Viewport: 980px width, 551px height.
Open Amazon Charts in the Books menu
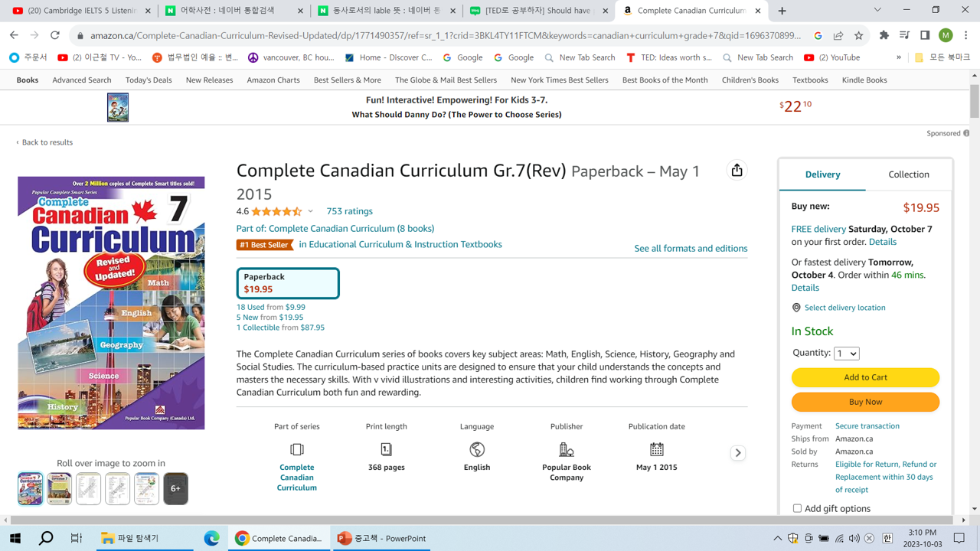(273, 80)
